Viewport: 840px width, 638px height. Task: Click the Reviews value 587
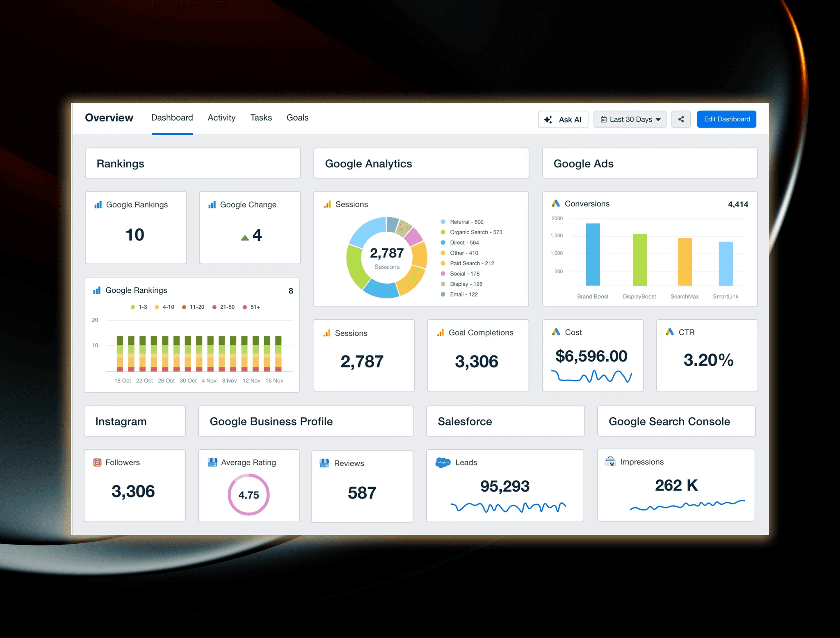tap(362, 493)
